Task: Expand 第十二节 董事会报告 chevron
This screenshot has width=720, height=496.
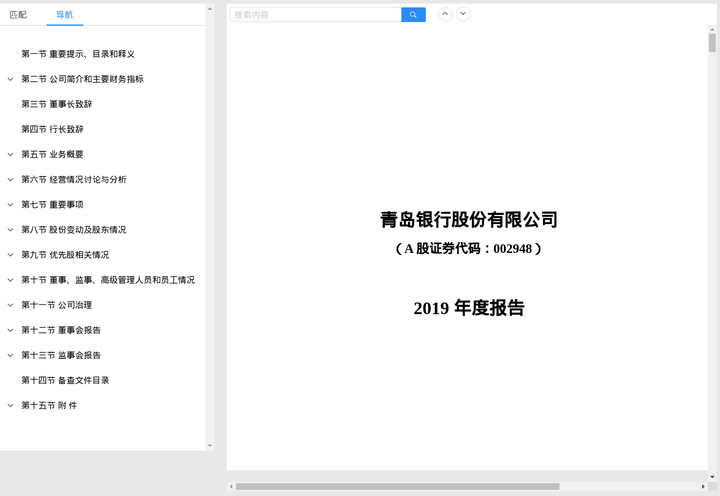Action: click(x=10, y=330)
